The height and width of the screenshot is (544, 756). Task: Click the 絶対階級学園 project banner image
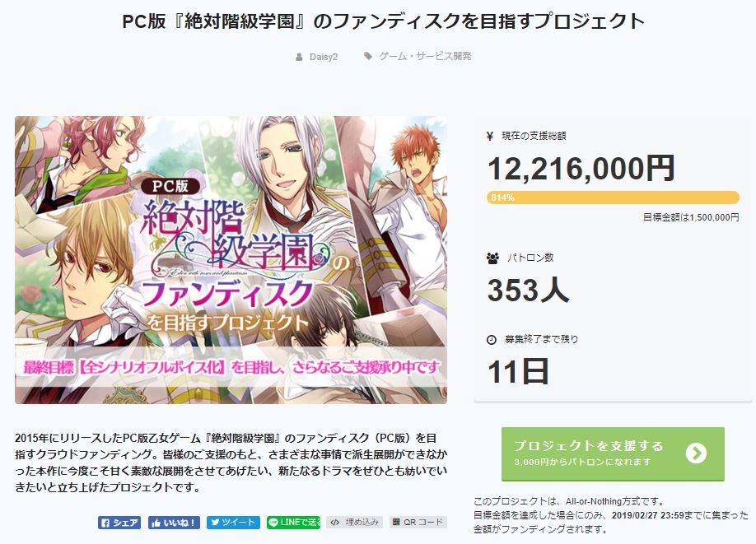(231, 260)
